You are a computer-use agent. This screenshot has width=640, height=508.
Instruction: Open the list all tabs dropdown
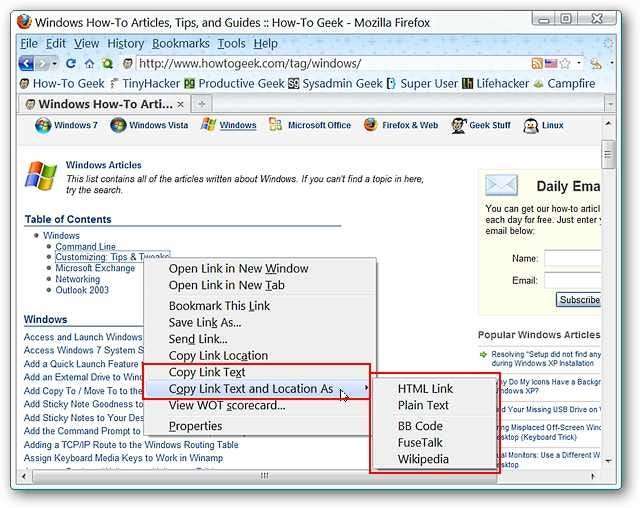pyautogui.click(x=610, y=104)
